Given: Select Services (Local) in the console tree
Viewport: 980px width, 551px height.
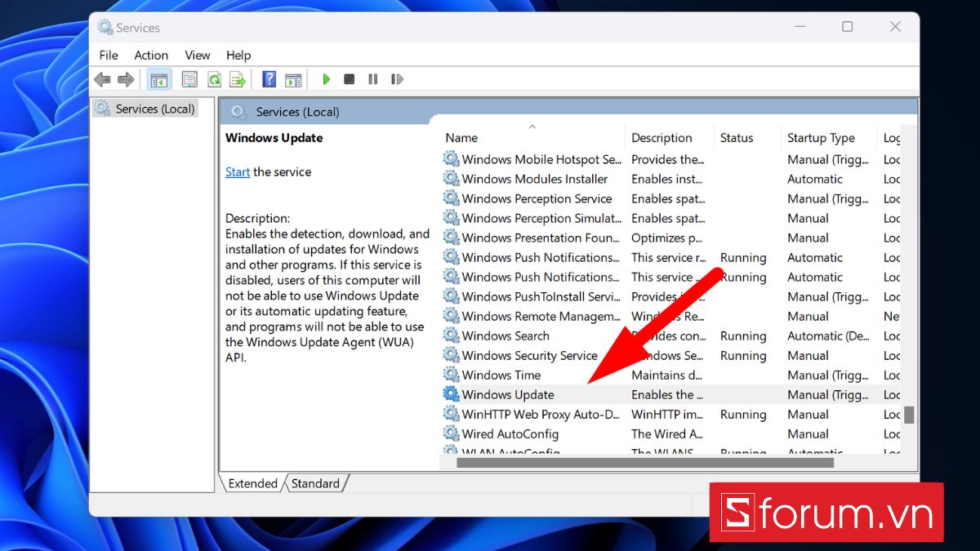Looking at the screenshot, I should pos(145,109).
